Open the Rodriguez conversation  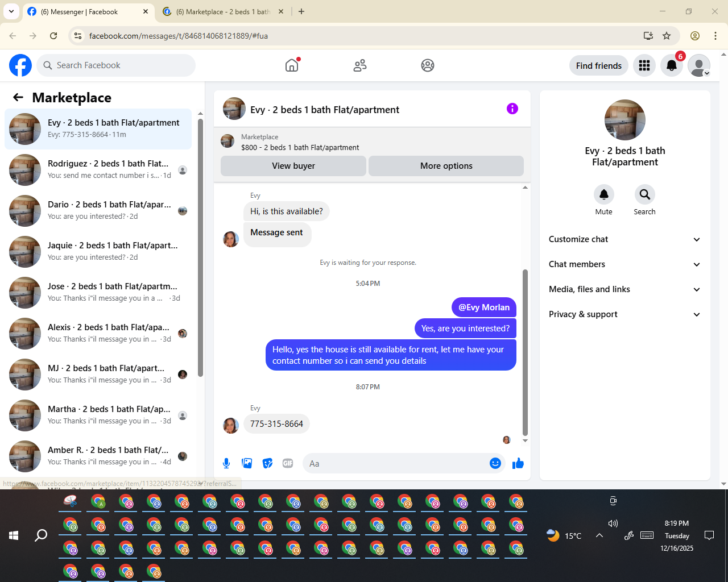98,170
